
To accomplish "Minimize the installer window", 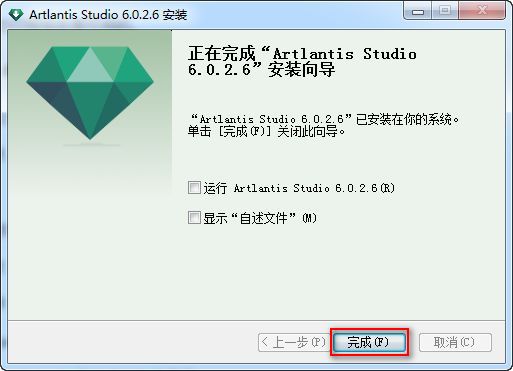I will [417, 11].
